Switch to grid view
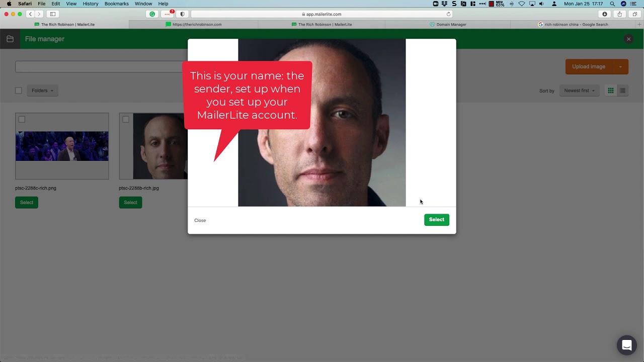 (611, 90)
